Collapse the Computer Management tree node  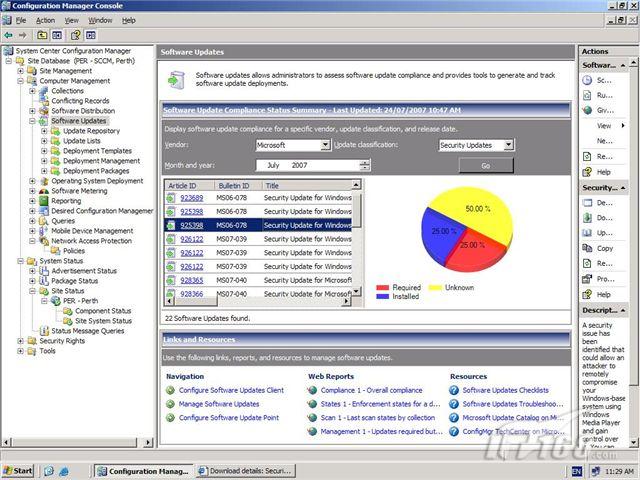pos(20,81)
